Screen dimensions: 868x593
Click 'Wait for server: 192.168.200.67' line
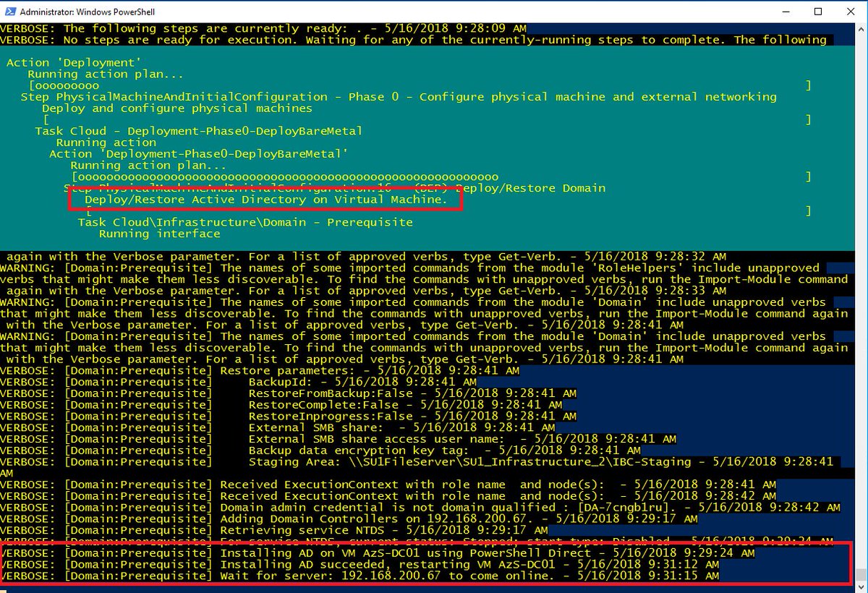(359, 576)
